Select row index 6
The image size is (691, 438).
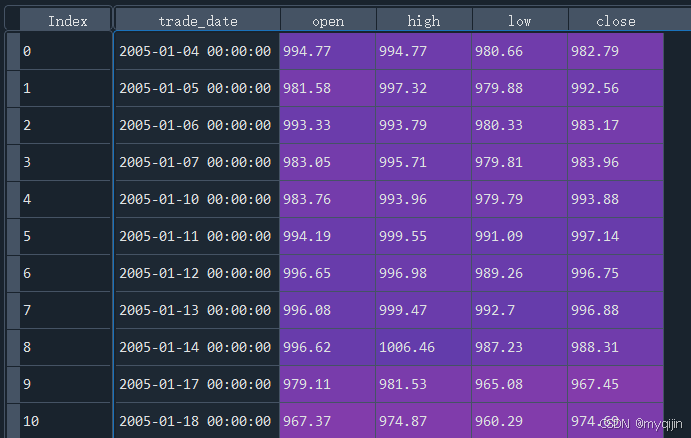(x=65, y=273)
